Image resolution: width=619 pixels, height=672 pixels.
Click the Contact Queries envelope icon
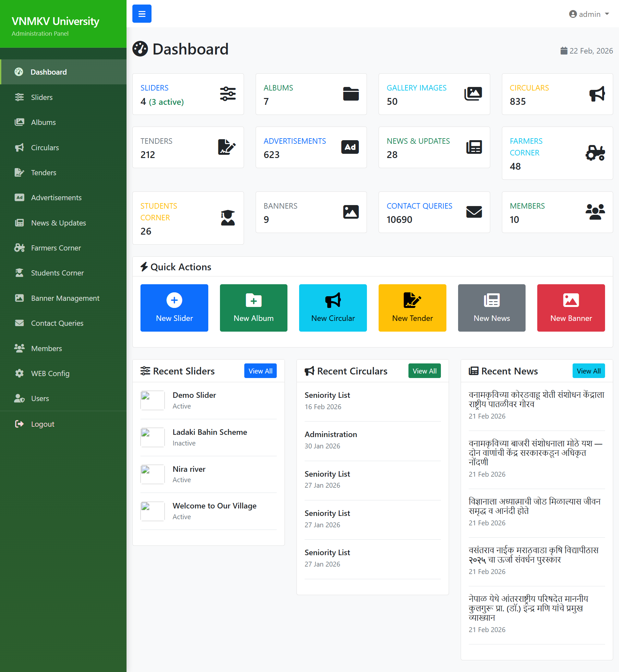(x=474, y=212)
